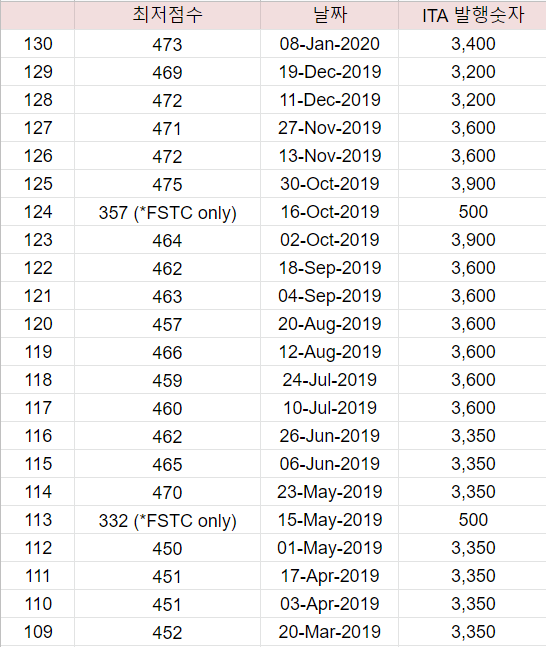
Task: Select draw number 109 cell
Action: 38,632
